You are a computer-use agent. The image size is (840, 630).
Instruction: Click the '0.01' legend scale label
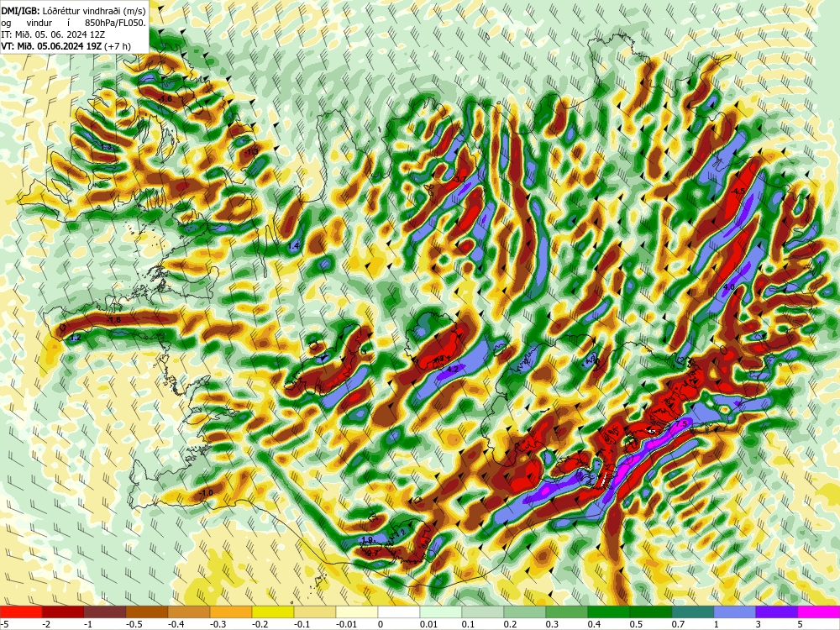pos(428,624)
